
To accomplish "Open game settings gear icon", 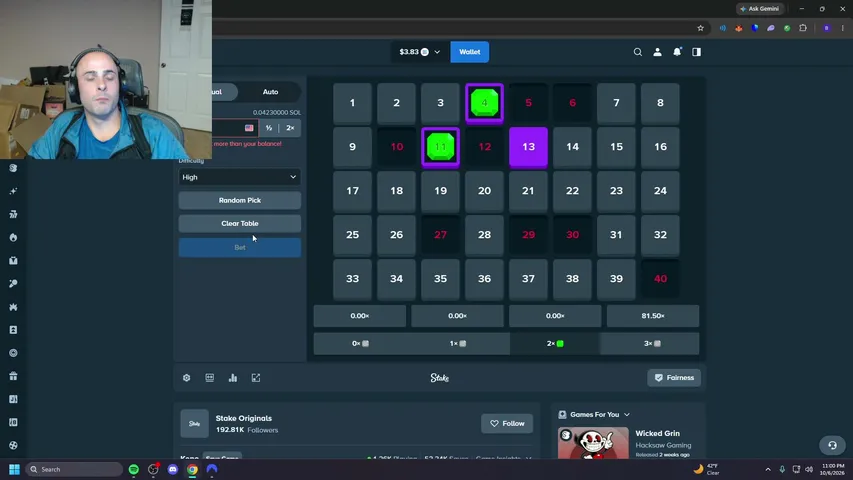I will coord(187,378).
